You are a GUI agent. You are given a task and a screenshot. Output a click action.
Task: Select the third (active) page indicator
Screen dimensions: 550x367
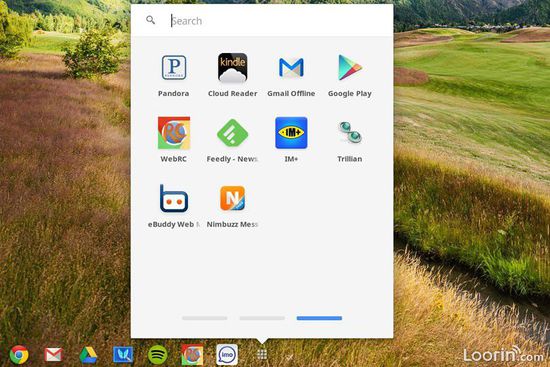click(x=319, y=318)
